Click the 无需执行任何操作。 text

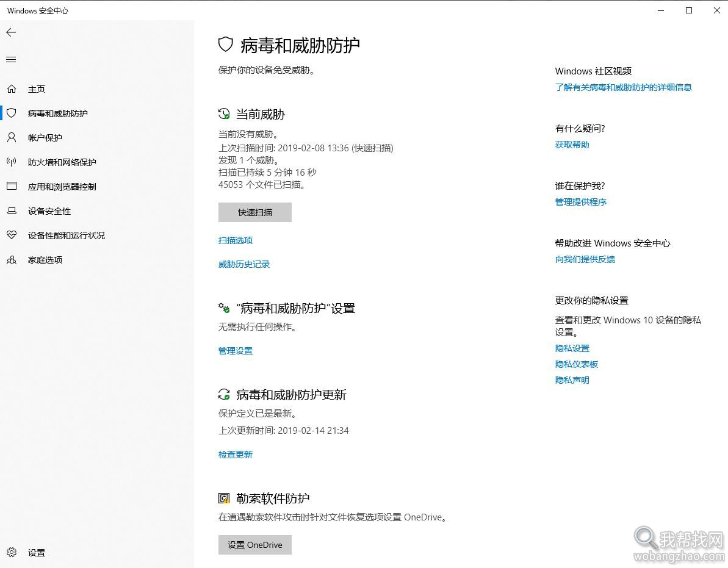pyautogui.click(x=258, y=326)
